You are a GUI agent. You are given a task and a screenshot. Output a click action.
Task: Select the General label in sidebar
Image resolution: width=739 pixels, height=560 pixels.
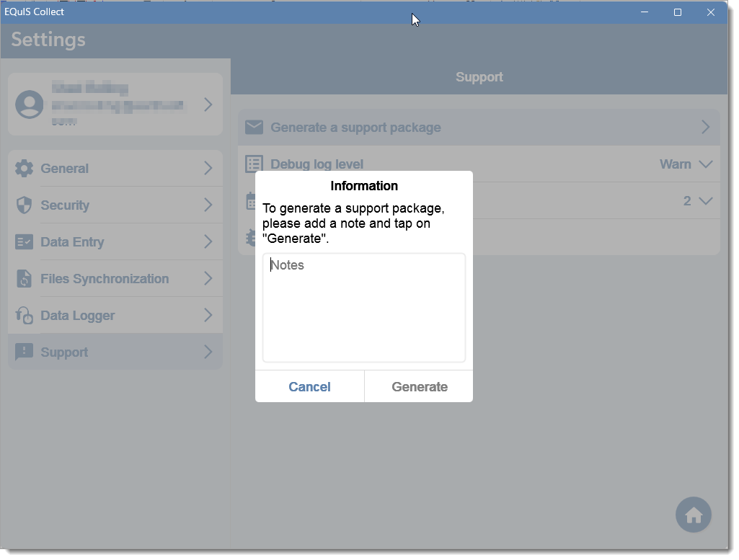pos(65,169)
